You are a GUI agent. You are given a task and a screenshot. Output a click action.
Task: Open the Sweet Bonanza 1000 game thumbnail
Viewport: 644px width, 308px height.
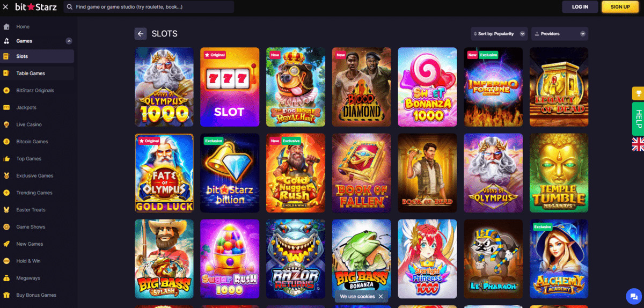427,87
